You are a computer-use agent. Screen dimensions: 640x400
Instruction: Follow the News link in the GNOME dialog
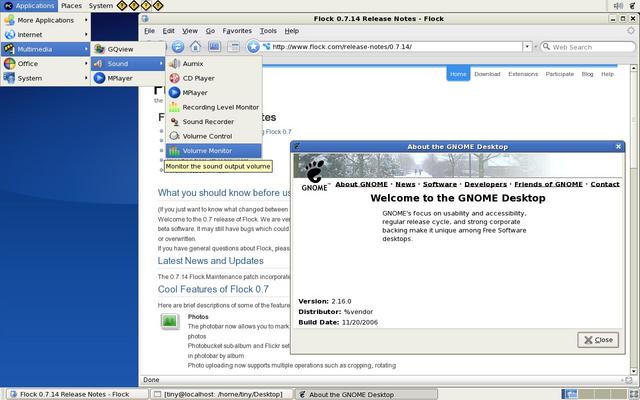405,184
